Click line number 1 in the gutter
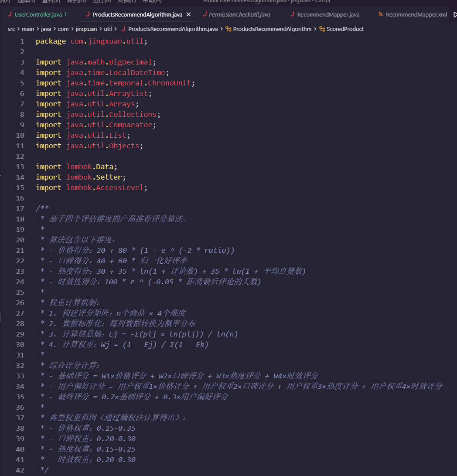457x476 pixels. click(x=22, y=41)
